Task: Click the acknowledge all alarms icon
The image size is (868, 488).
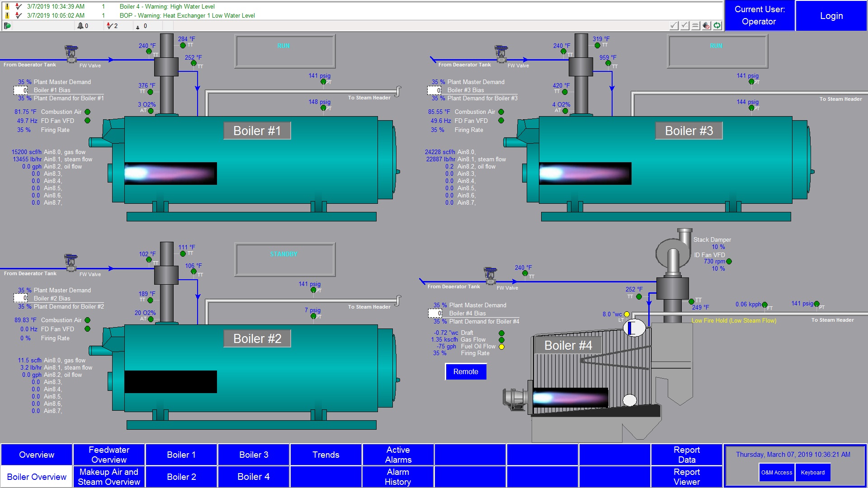Action: click(685, 26)
